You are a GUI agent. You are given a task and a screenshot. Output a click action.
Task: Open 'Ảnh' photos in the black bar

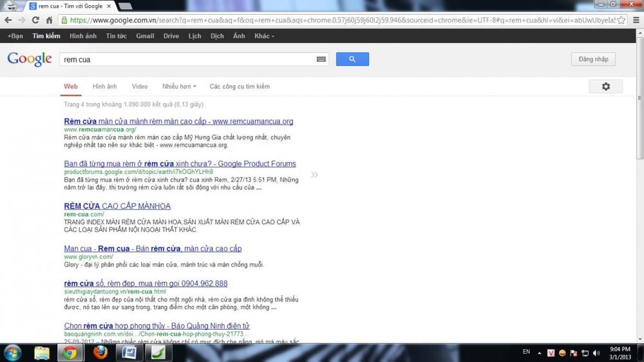[239, 36]
